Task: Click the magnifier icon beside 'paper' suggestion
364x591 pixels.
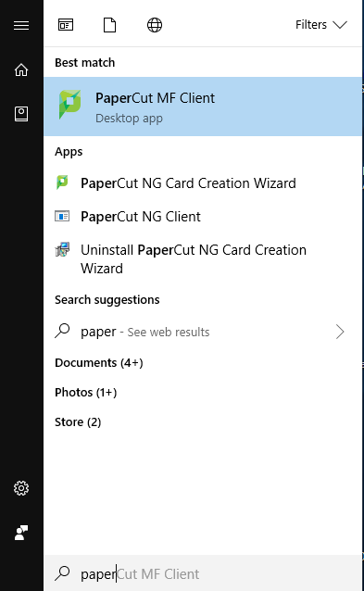Action: (62, 331)
